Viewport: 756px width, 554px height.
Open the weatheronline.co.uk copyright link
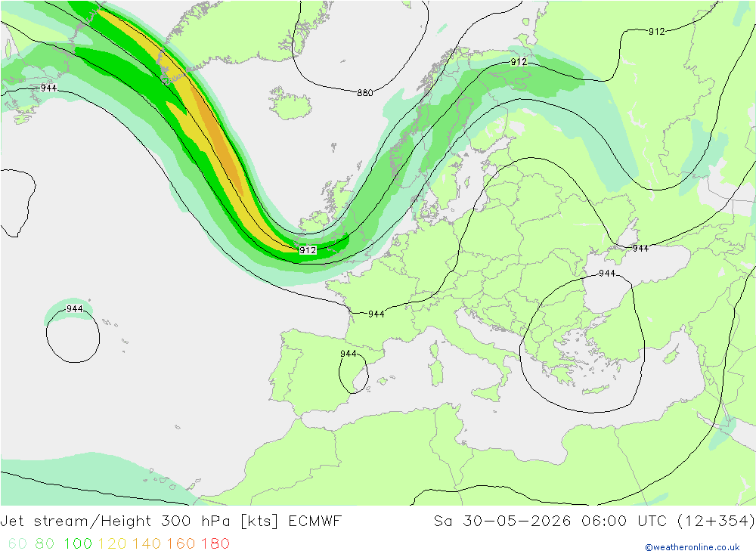tap(692, 547)
